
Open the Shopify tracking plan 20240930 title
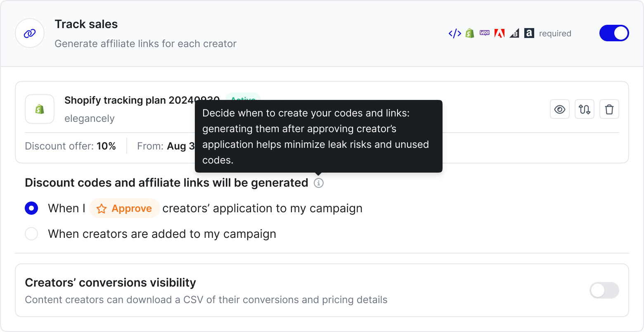tap(142, 100)
